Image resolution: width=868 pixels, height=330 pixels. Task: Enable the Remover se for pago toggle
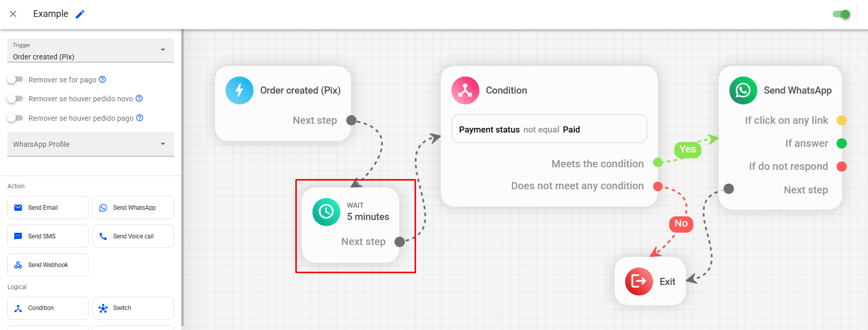click(x=15, y=79)
